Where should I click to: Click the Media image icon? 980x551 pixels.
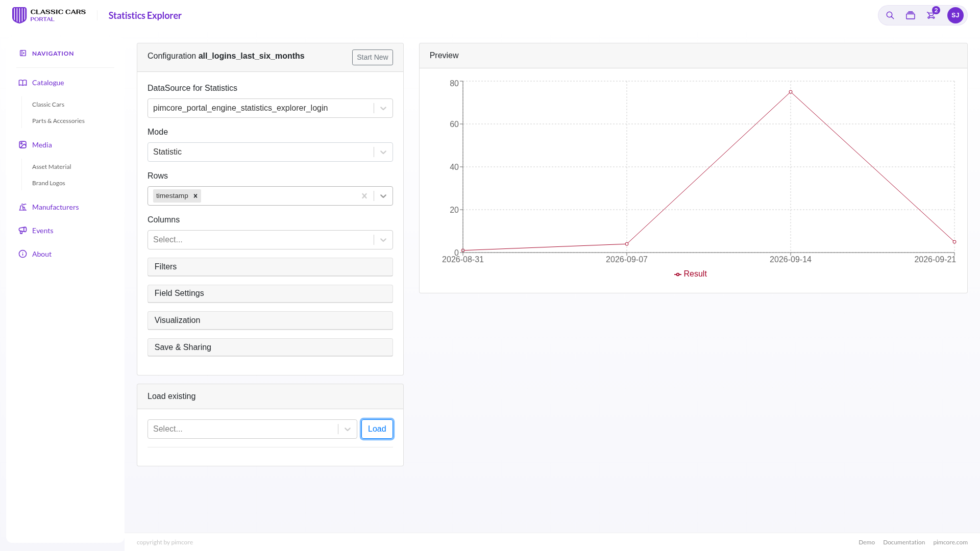pyautogui.click(x=23, y=145)
